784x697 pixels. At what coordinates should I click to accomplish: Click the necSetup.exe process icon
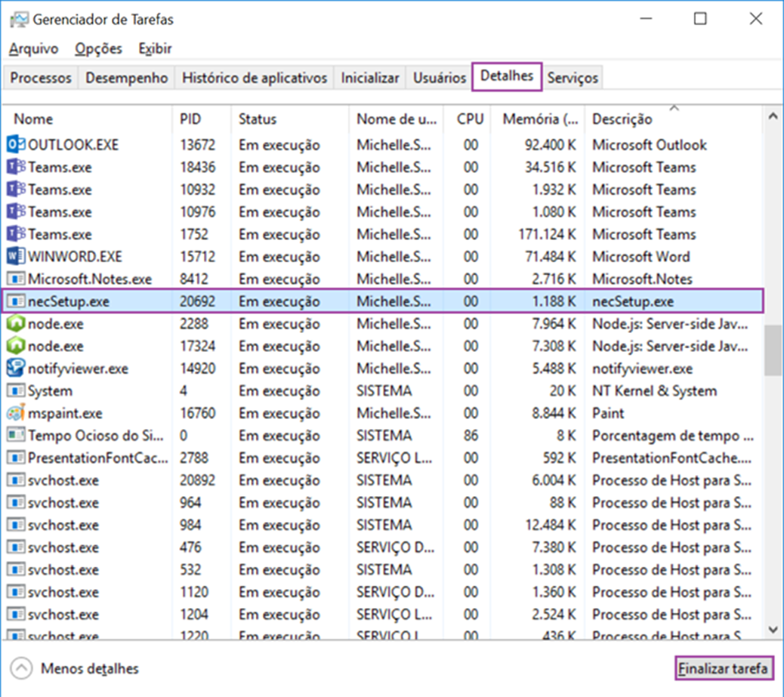point(16,301)
